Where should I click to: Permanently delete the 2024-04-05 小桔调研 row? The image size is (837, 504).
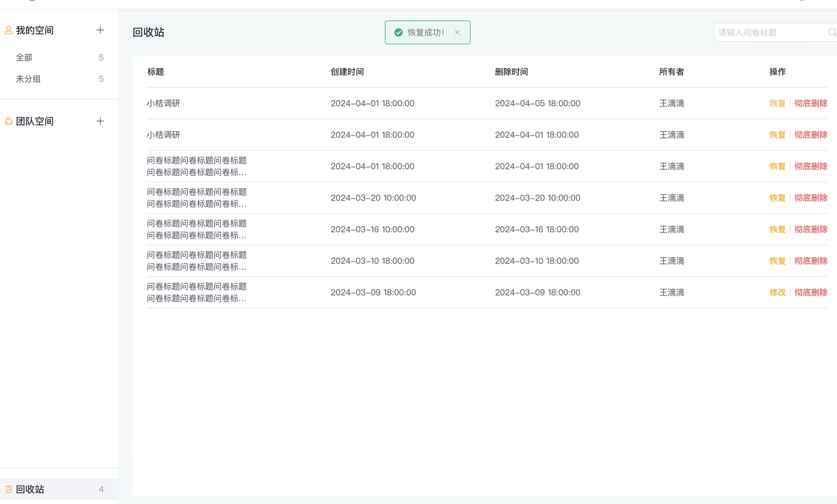810,103
